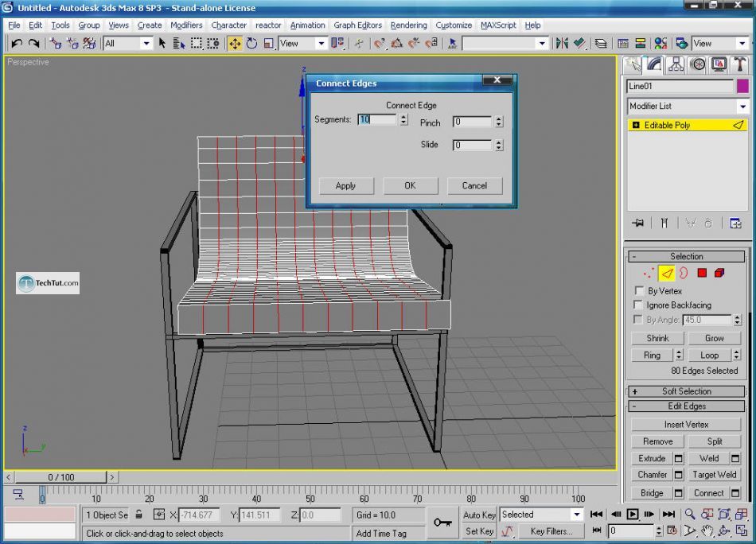
Task: Select Vertex sub-object level icon
Action: pyautogui.click(x=649, y=274)
